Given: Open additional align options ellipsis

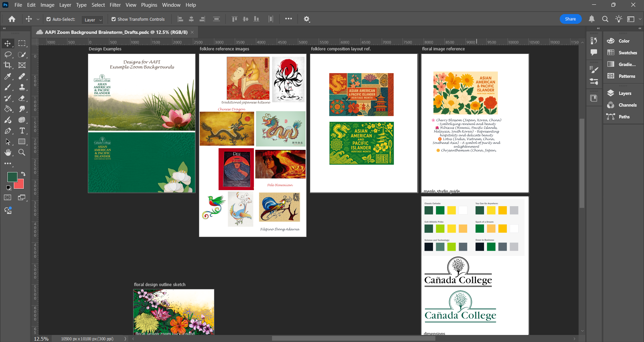Looking at the screenshot, I should (288, 19).
